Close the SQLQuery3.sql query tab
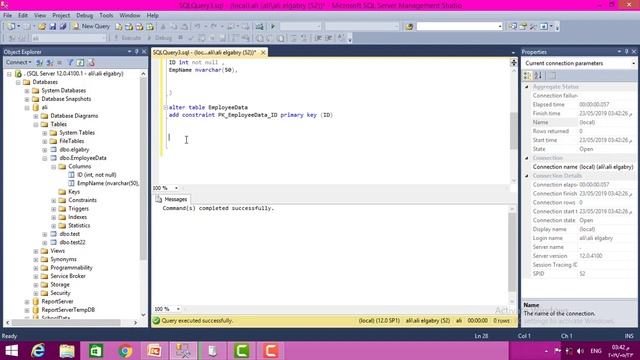 (x=263, y=53)
